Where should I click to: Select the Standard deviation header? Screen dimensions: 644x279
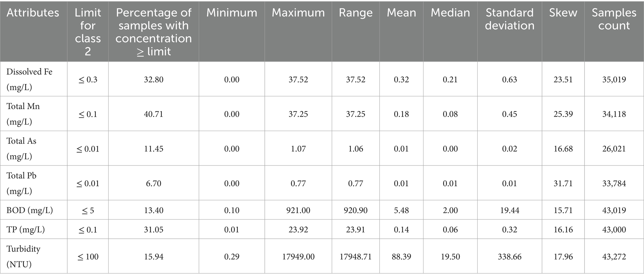[x=509, y=19]
